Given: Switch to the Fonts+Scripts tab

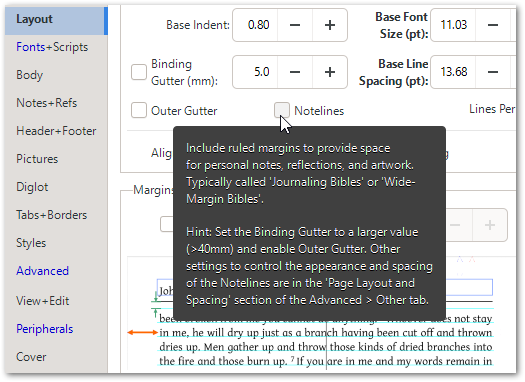Looking at the screenshot, I should (52, 47).
